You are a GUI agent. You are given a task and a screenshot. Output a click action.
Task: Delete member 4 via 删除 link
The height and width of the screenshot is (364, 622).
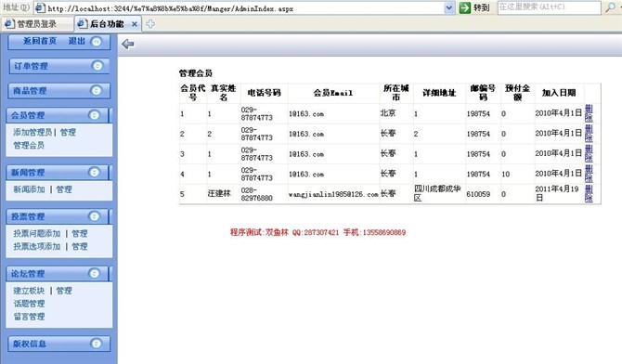pyautogui.click(x=589, y=174)
